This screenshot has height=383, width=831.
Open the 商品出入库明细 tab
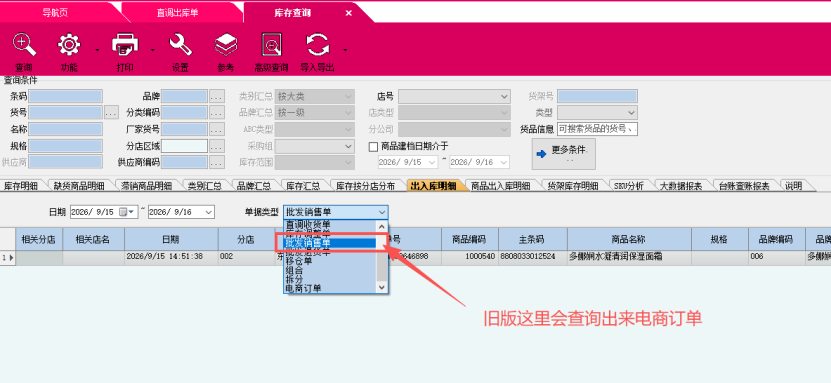coord(500,186)
